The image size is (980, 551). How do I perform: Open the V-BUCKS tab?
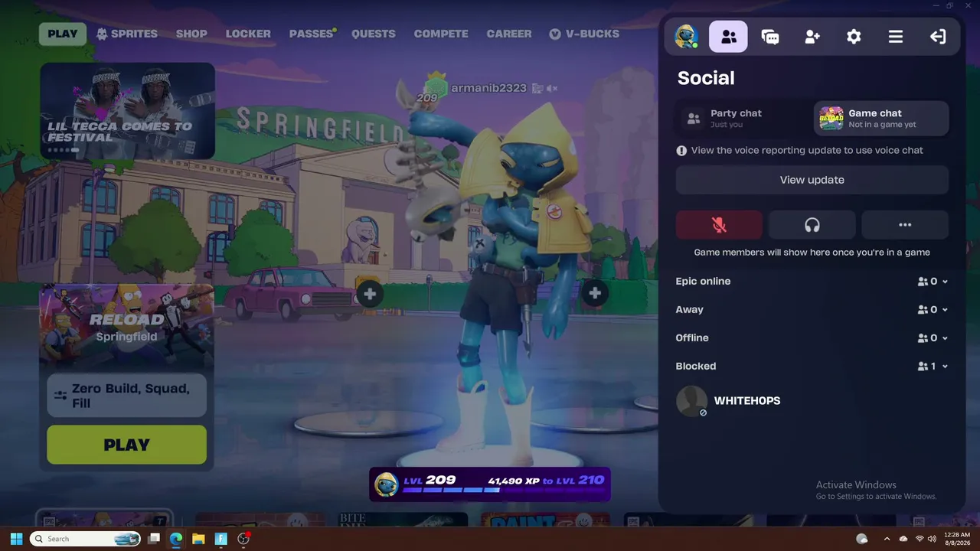click(x=584, y=34)
